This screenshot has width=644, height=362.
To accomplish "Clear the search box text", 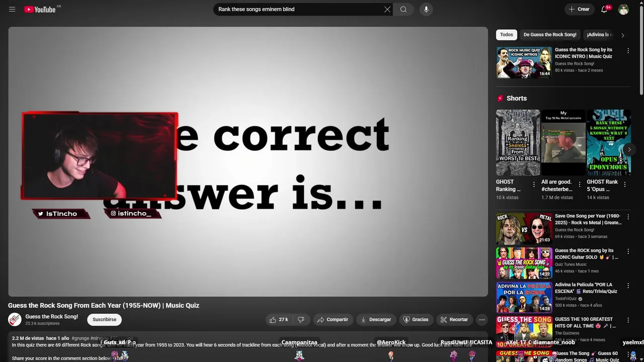I will pos(387,9).
